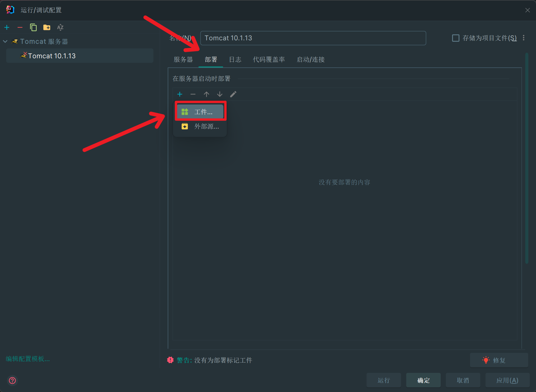Screen dimensions: 536x392
Task: Choose 外部源... from the popup menu
Action: (200, 126)
